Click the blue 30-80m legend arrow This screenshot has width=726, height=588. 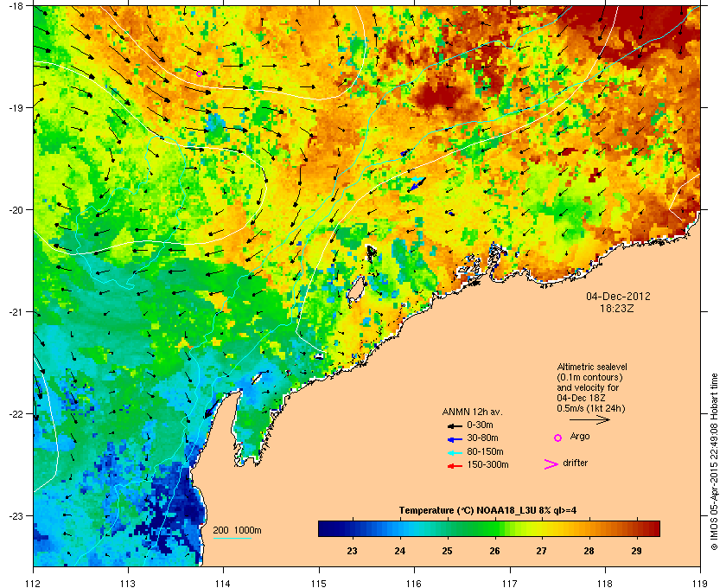pyautogui.click(x=455, y=438)
